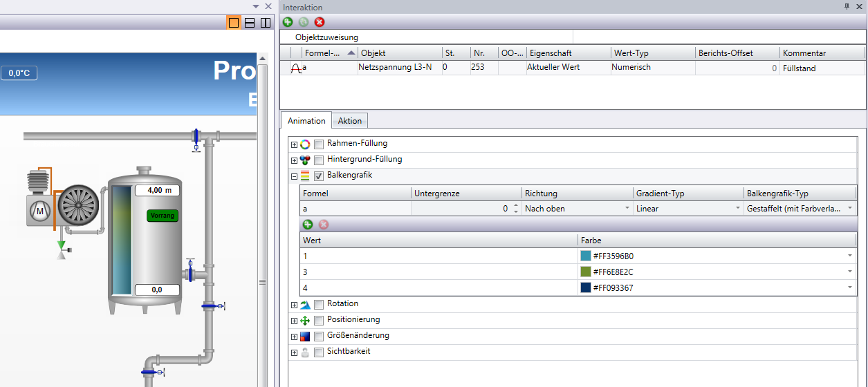Click the Größenänderung icon

coord(305,337)
